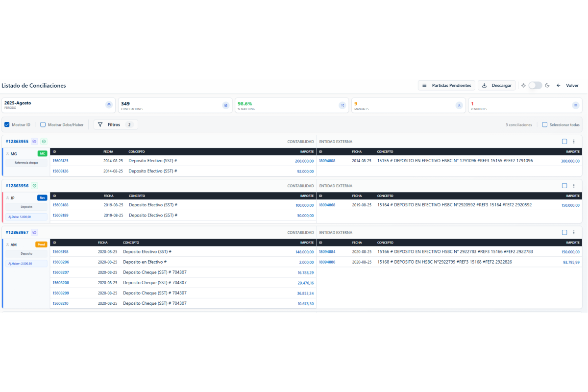Click the user icon in the Manuales card
The height and width of the screenshot is (392, 588).
coord(459,105)
